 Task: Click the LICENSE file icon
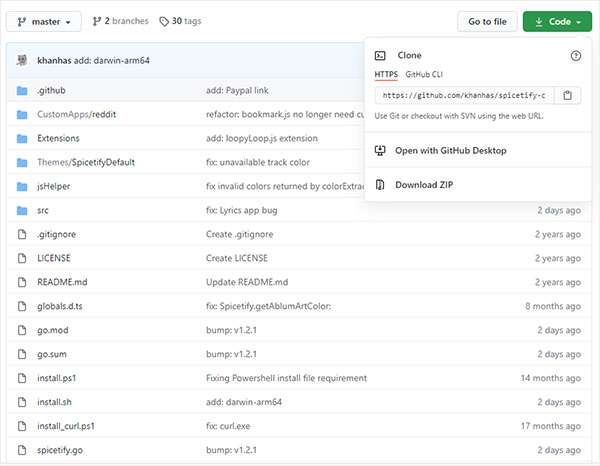pos(22,258)
